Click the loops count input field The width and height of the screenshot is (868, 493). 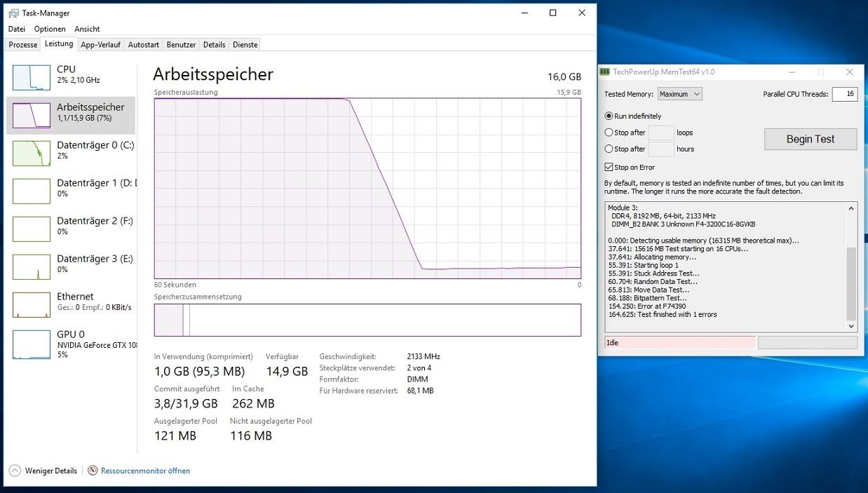tap(661, 133)
